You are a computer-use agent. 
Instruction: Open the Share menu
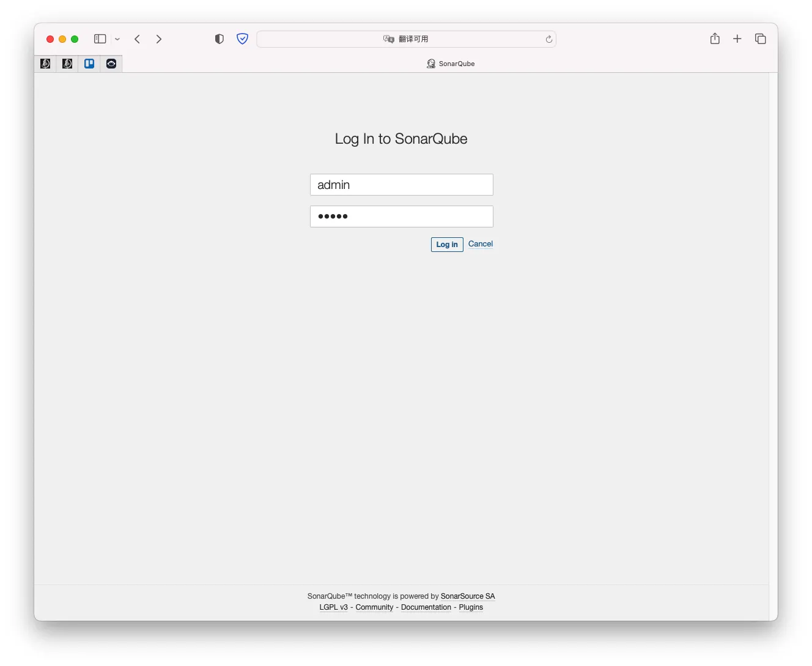[x=715, y=39]
